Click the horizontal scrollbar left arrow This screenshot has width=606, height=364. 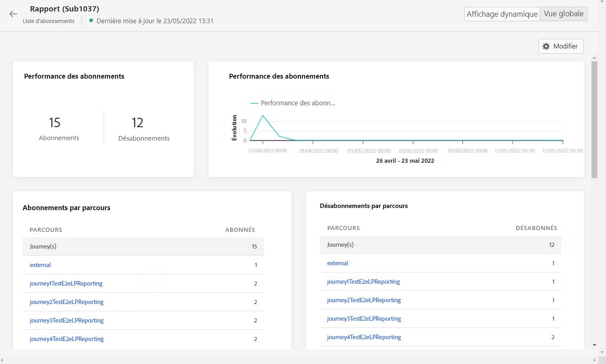point(3,360)
